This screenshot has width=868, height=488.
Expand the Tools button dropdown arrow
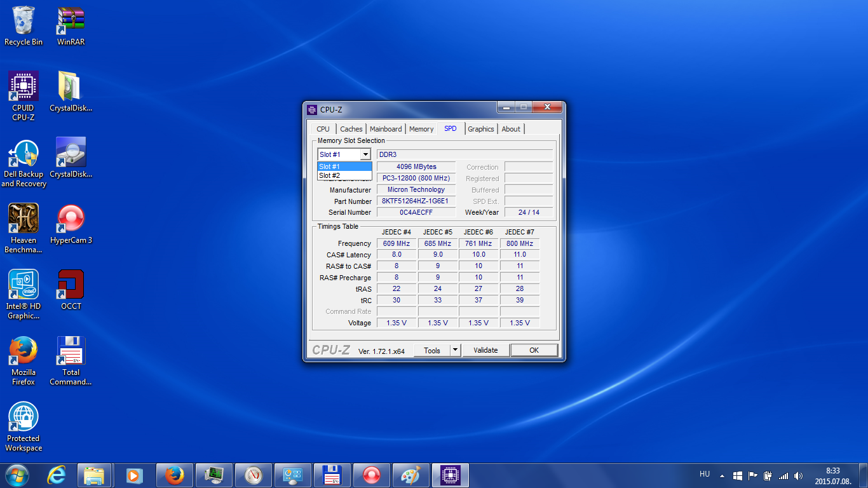455,350
